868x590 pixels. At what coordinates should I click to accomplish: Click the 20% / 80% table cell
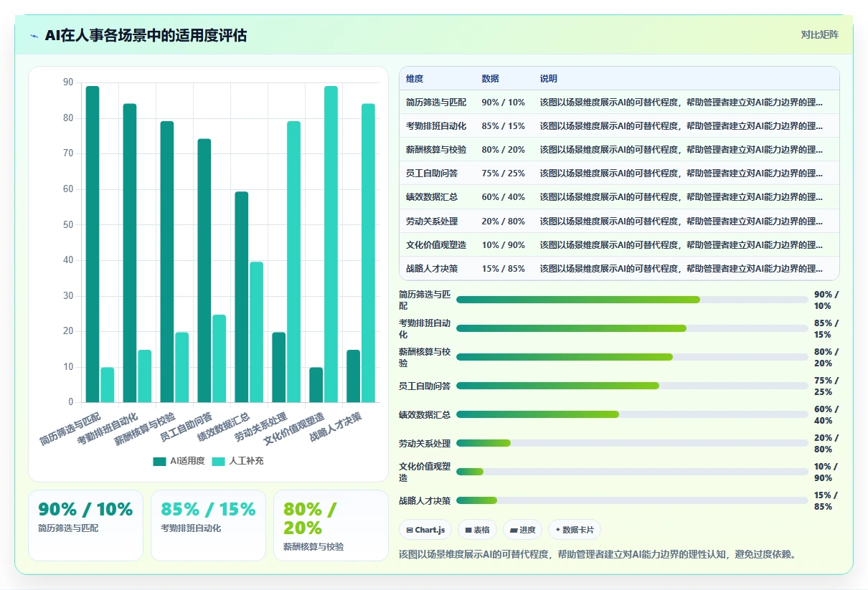(x=504, y=222)
